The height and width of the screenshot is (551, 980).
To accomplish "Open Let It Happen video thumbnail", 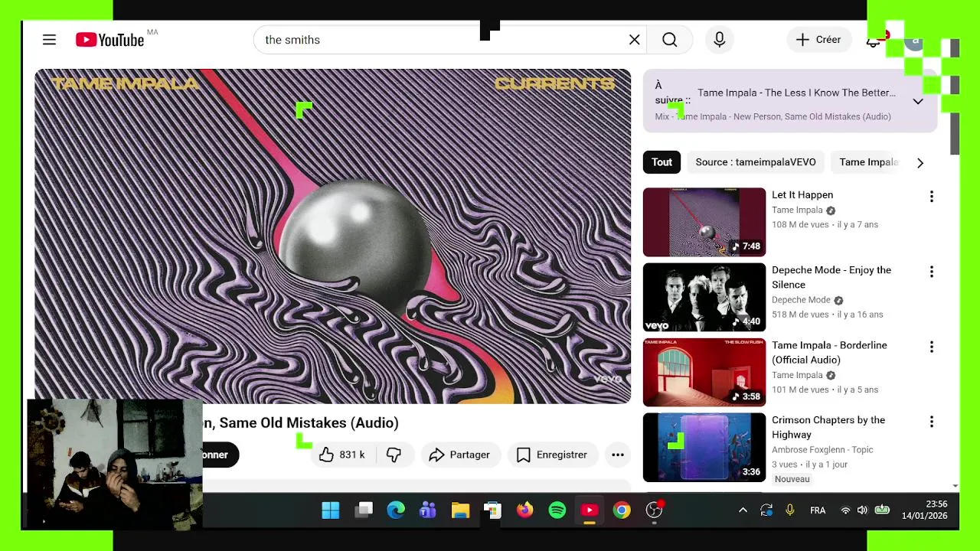I will (704, 222).
